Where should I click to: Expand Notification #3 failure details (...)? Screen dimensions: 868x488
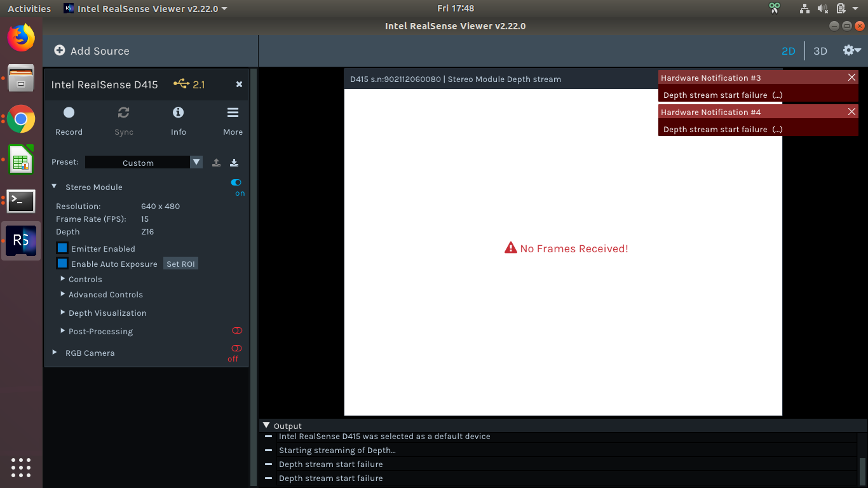[x=776, y=95]
